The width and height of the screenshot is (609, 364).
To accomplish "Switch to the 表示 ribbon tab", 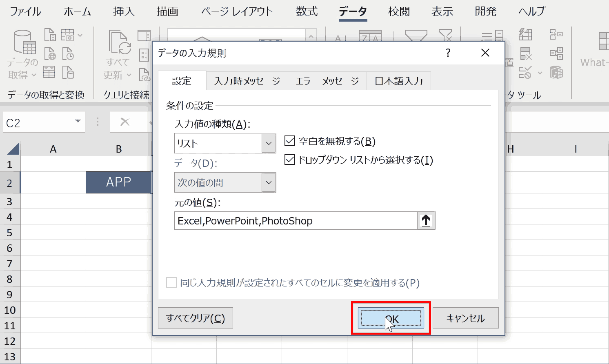I will coord(442,11).
